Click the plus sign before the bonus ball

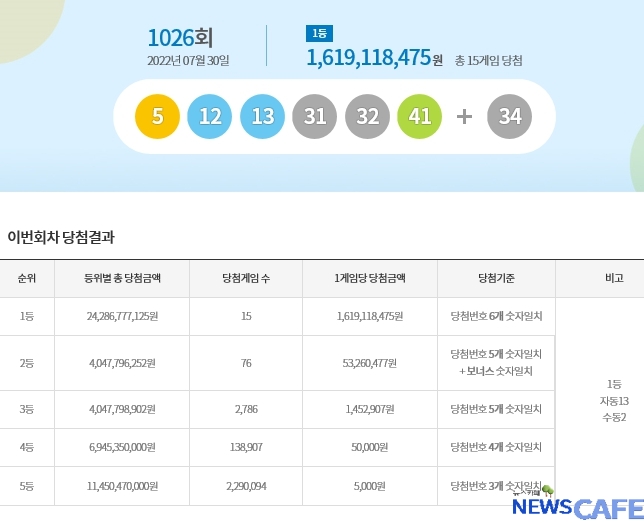pyautogui.click(x=464, y=117)
